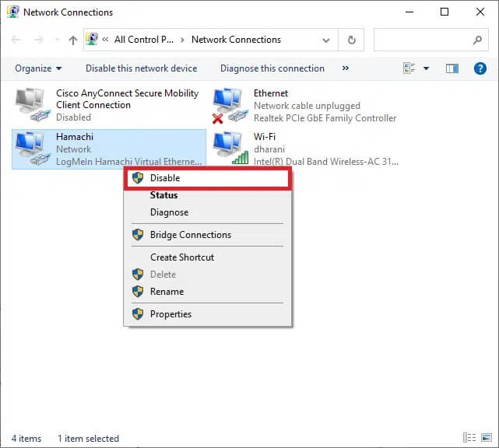Click the magnifier search icon
499x448 pixels.
pyautogui.click(x=477, y=40)
